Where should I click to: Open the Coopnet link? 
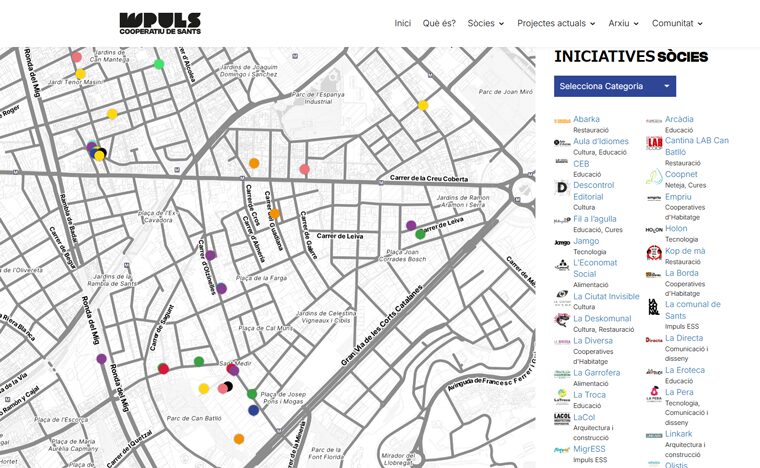(681, 174)
